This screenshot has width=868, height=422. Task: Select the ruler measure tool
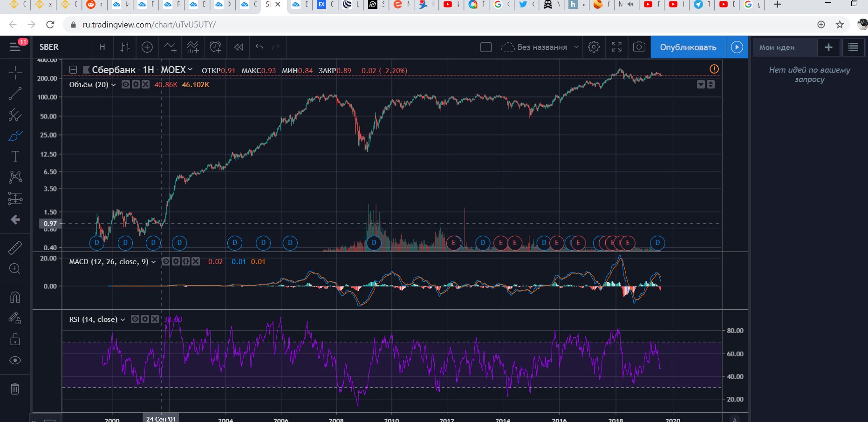point(15,247)
